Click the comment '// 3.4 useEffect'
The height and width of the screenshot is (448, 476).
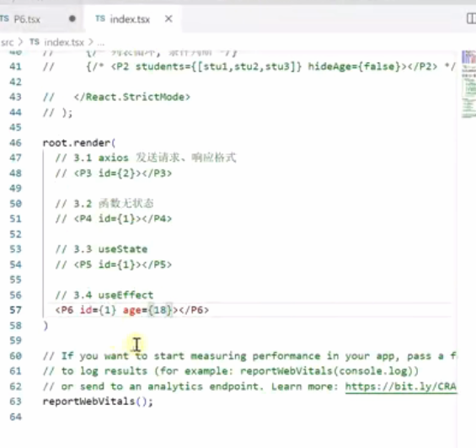point(104,295)
